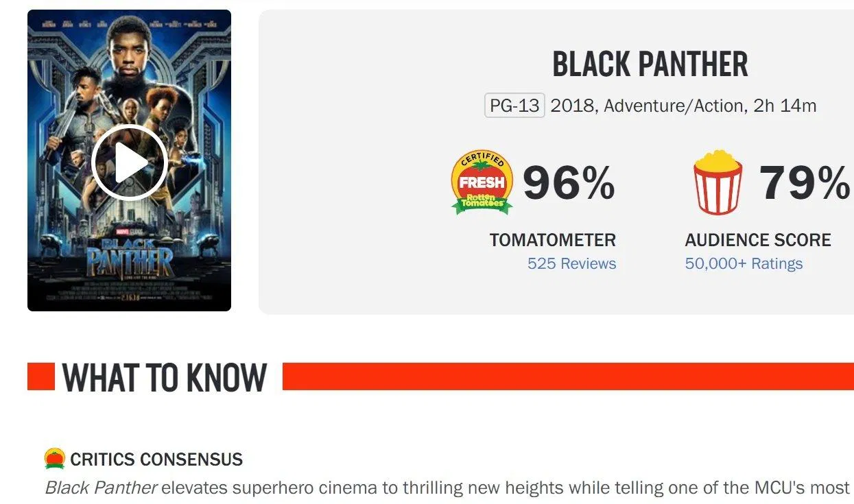
Task: Click the AUDIENCE SCORE label
Action: point(757,240)
